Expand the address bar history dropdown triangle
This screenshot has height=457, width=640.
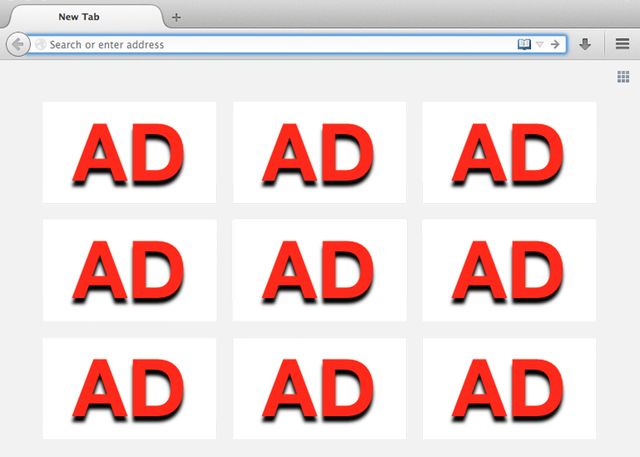(540, 44)
